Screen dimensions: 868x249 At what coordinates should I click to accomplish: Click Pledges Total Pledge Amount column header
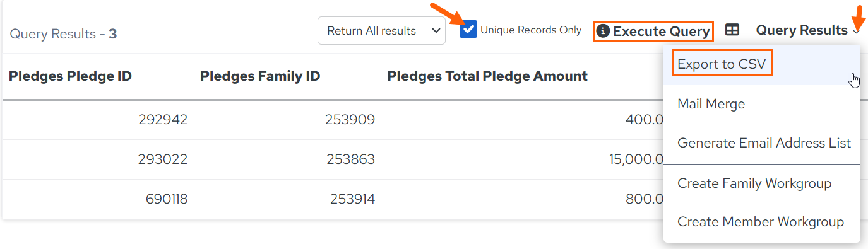(x=487, y=76)
